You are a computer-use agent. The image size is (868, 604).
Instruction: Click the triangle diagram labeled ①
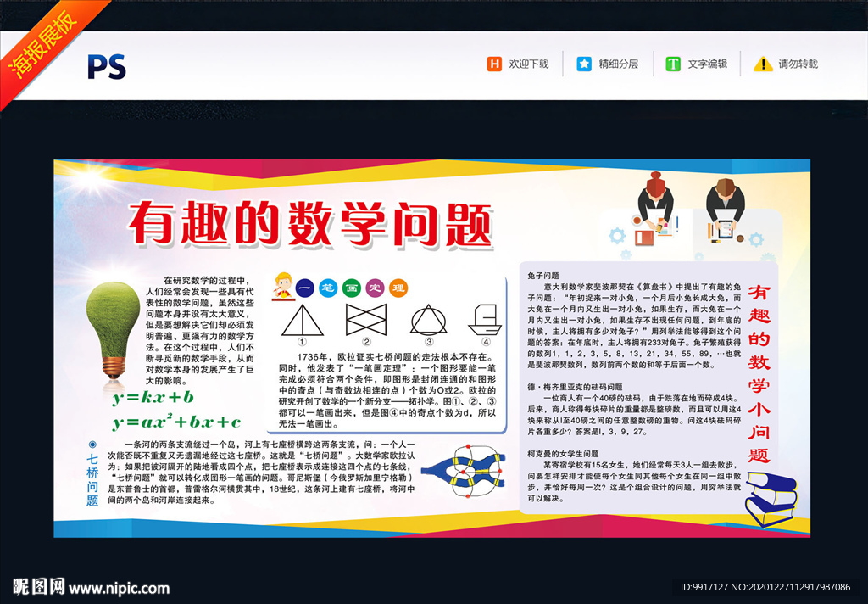(x=303, y=320)
